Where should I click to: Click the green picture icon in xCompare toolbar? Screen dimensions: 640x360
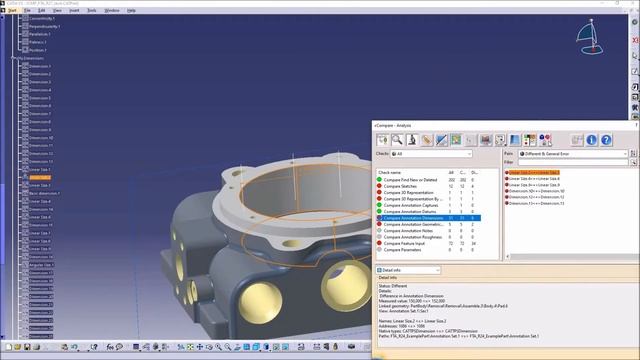coord(456,140)
